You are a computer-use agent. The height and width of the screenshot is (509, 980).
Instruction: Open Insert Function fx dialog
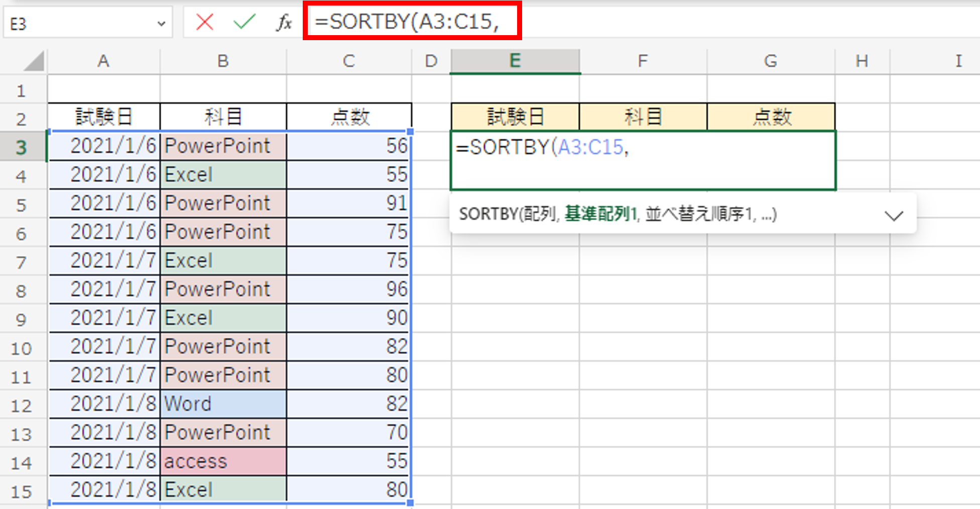pyautogui.click(x=284, y=22)
